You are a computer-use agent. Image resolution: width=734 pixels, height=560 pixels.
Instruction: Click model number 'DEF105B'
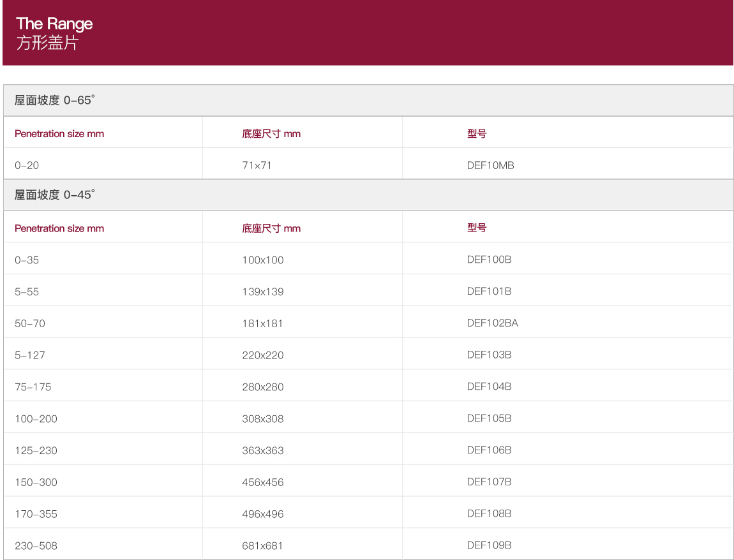pyautogui.click(x=489, y=418)
